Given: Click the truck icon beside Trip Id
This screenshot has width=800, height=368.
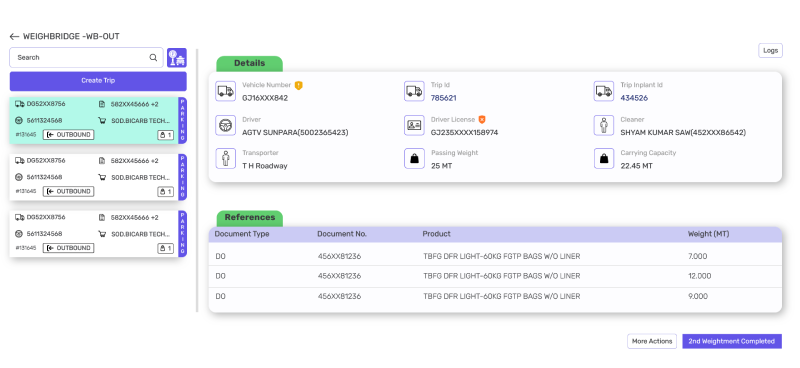Looking at the screenshot, I should point(414,91).
